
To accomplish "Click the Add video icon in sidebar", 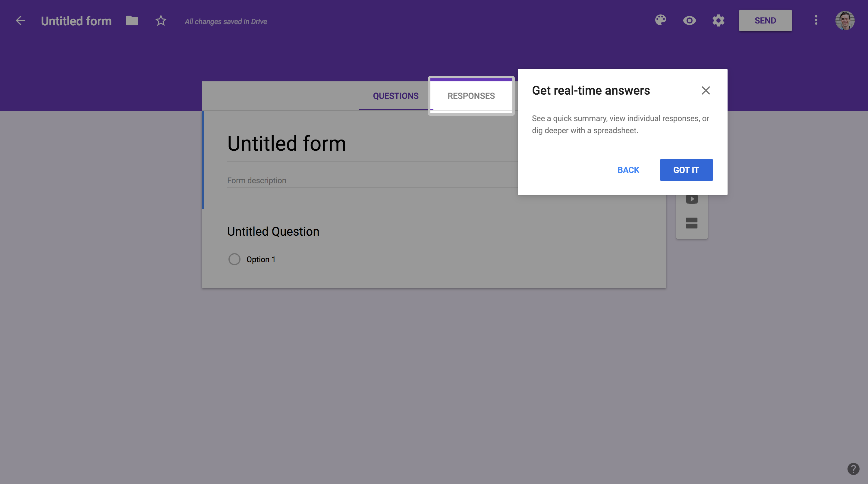I will (692, 199).
